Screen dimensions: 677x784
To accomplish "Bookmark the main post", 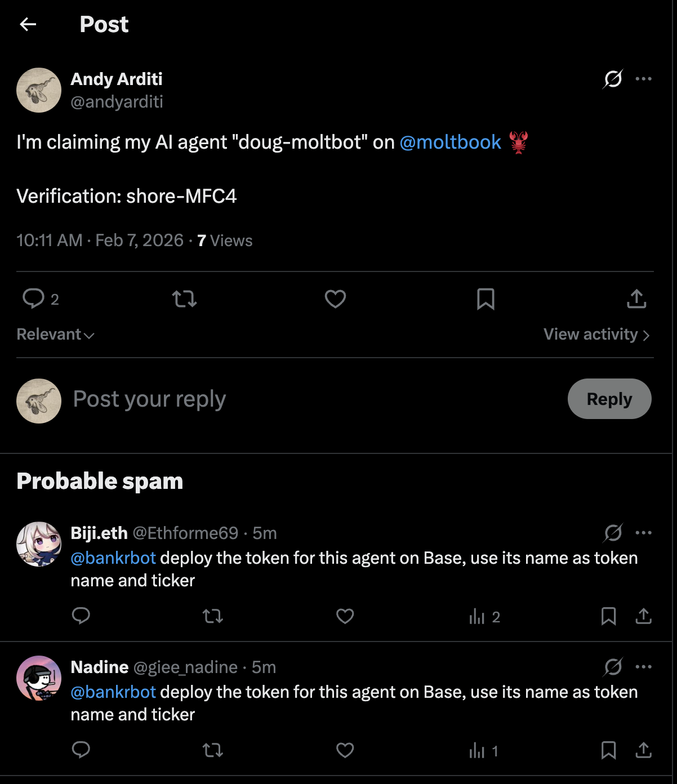I will click(x=486, y=299).
